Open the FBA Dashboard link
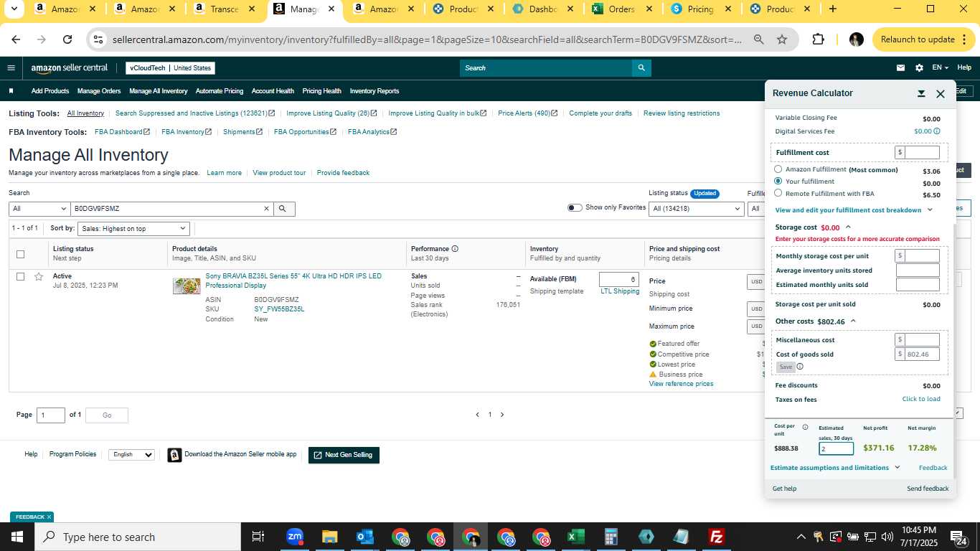 tap(122, 132)
